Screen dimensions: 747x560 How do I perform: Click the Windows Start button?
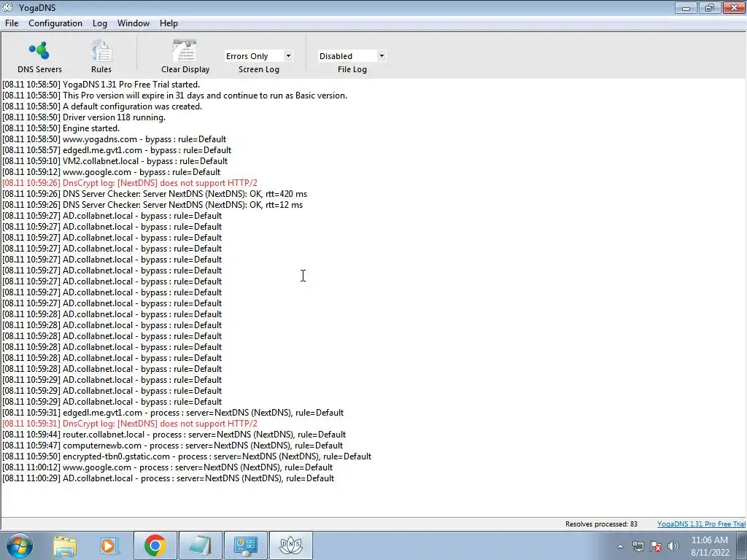(20, 545)
